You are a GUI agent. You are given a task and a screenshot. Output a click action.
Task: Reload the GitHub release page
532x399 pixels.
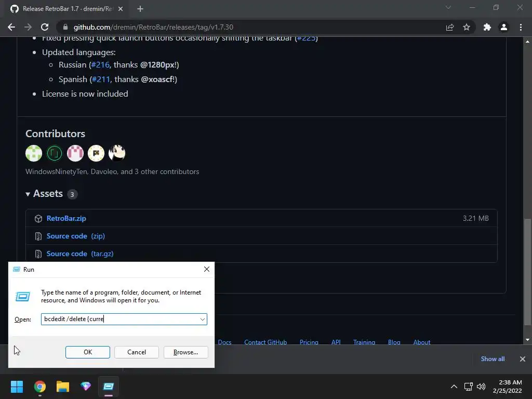(45, 27)
